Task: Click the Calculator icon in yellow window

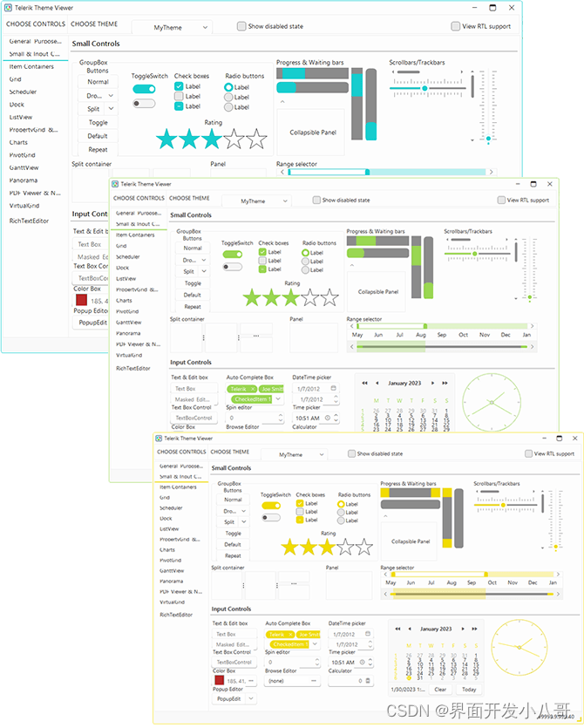Action: click(368, 681)
